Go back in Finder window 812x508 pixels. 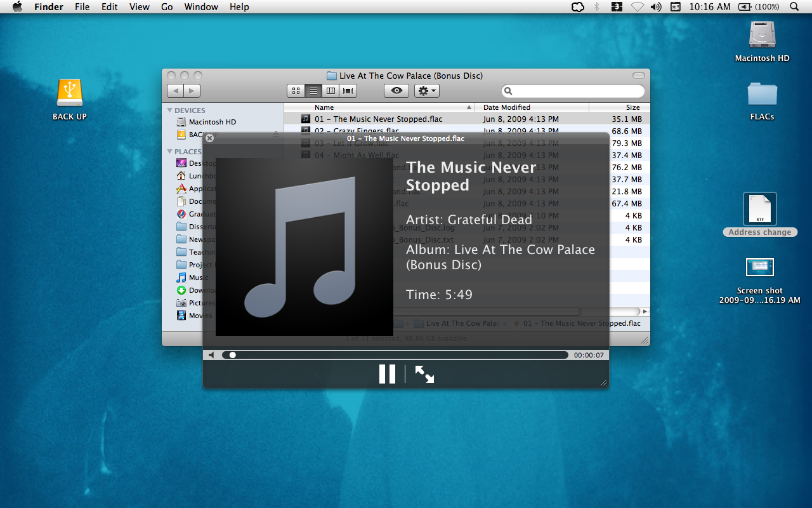[175, 91]
